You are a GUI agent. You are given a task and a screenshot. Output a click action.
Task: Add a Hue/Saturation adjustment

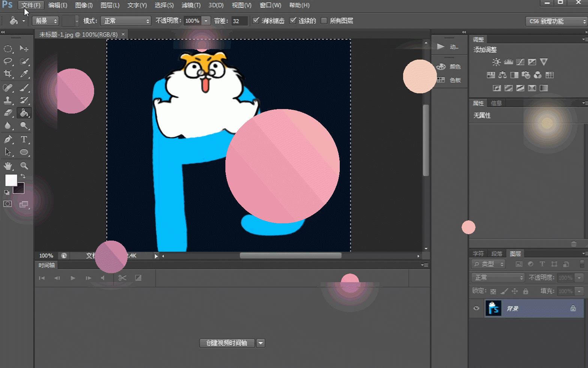[x=491, y=75]
